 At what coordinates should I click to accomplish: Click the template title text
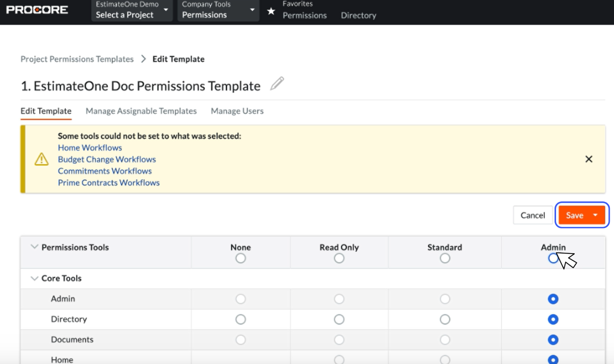[141, 86]
